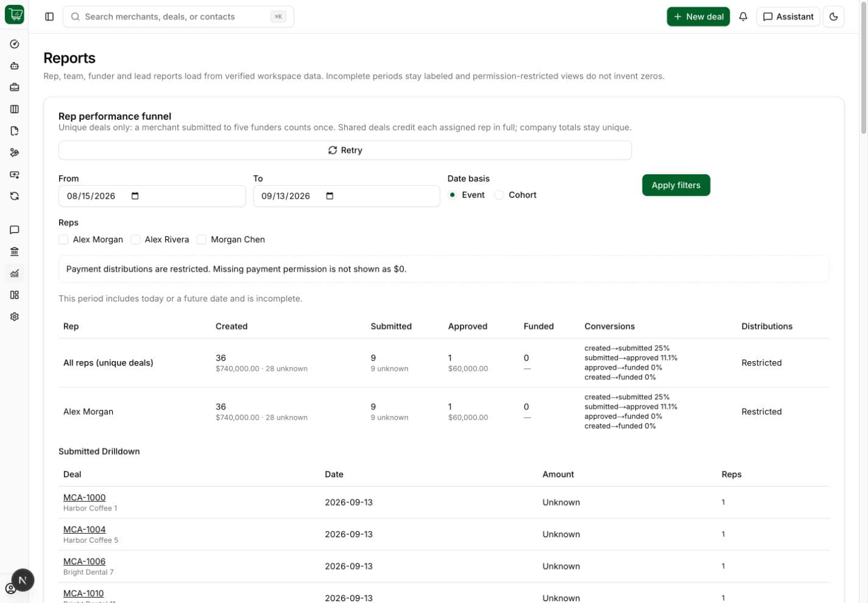Open the briefcase icon in sidebar
Screen dimensions: 868x603
[15, 87]
